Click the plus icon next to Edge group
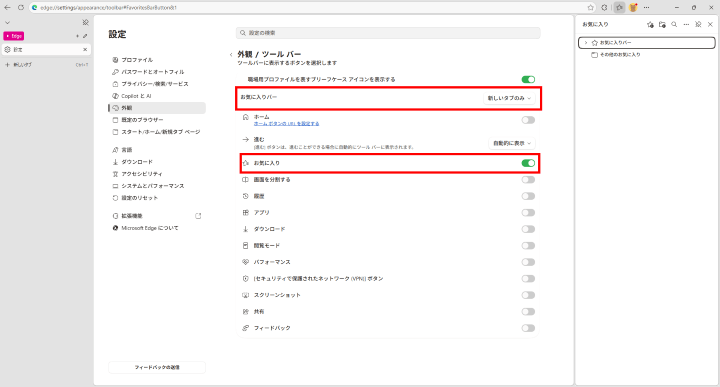720x387 pixels. [77, 36]
